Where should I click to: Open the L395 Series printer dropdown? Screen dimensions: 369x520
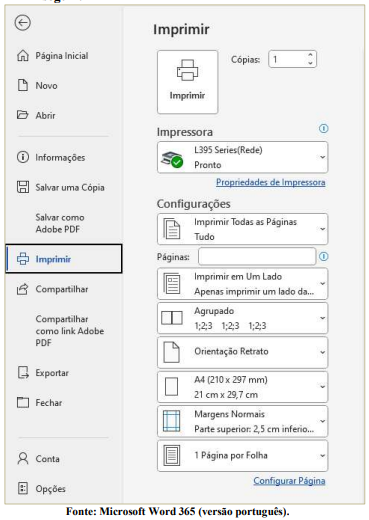pyautogui.click(x=243, y=157)
